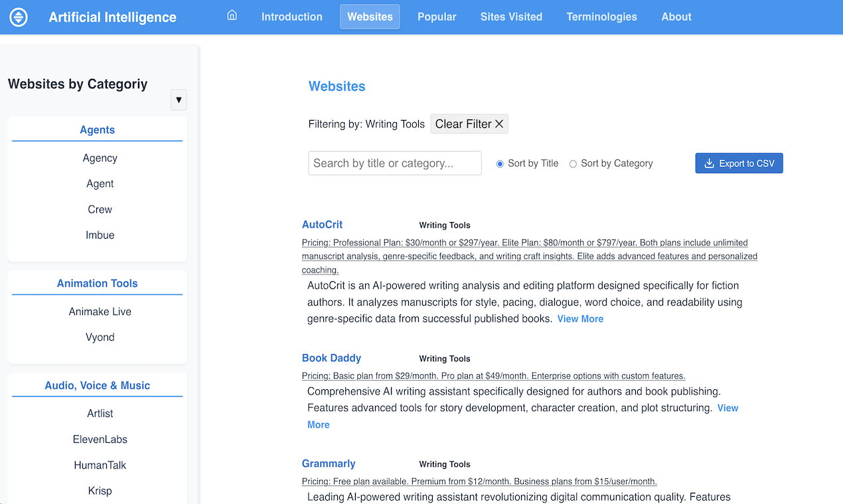The image size is (843, 504).
Task: Click the Filtering by: Writing Tools label
Action: (x=366, y=124)
